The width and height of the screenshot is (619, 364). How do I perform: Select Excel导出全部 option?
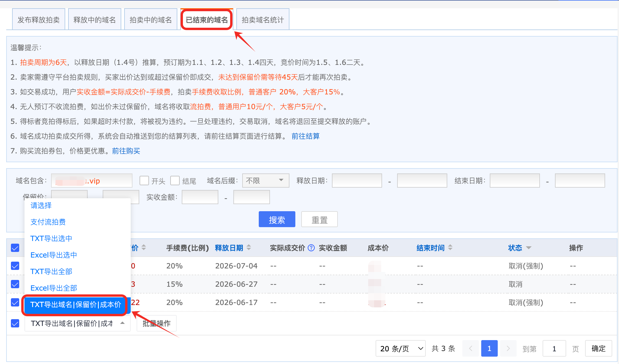point(78,288)
